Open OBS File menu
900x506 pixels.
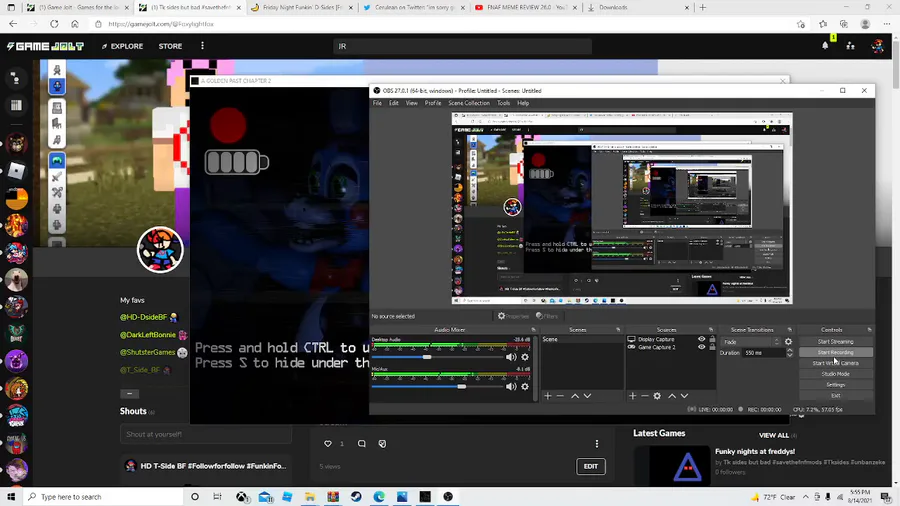tap(377, 103)
